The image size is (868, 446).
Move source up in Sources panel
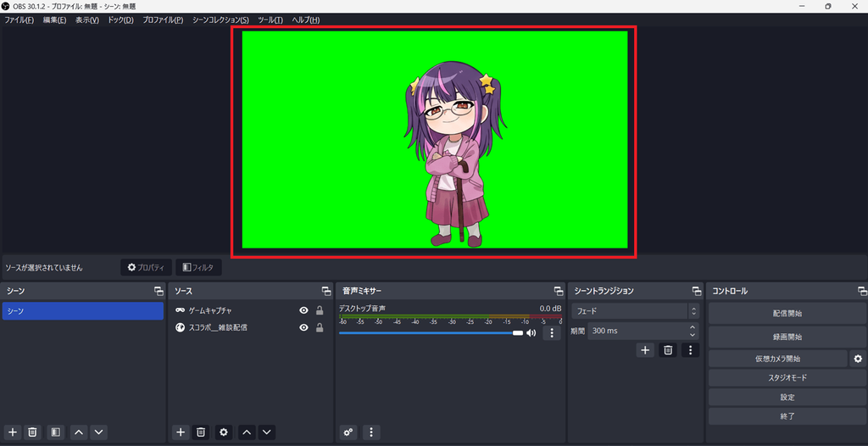[247, 432]
